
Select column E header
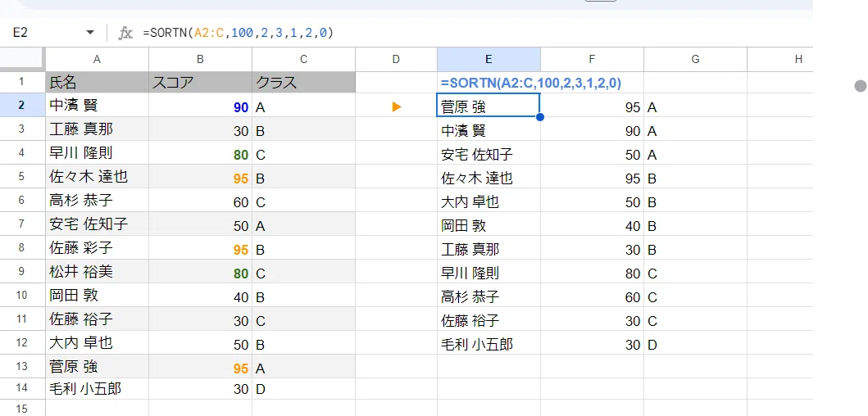coord(489,60)
